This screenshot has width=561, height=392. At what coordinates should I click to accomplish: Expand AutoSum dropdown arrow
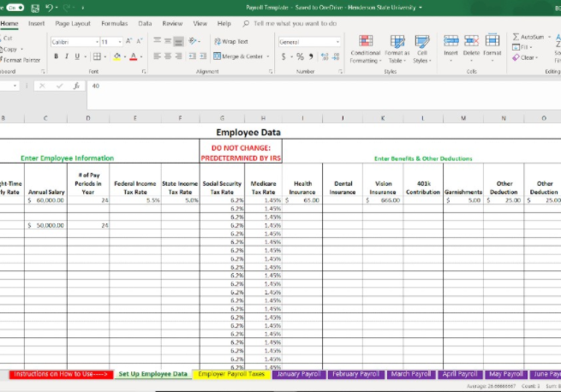pyautogui.click(x=549, y=37)
